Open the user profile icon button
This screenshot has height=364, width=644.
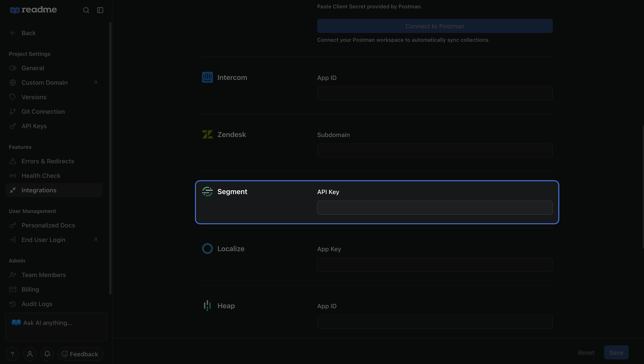pyautogui.click(x=30, y=354)
